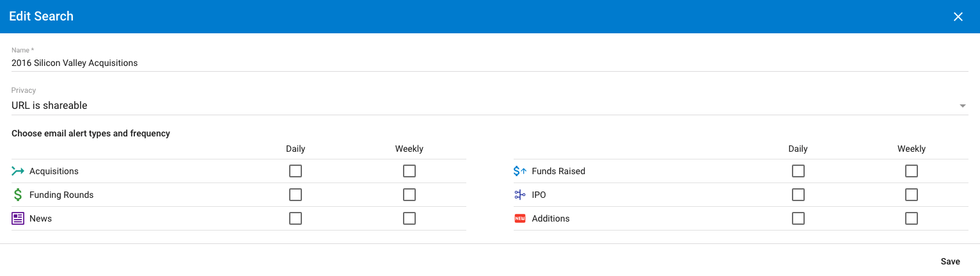Tick weekly News alert checkbox

409,218
